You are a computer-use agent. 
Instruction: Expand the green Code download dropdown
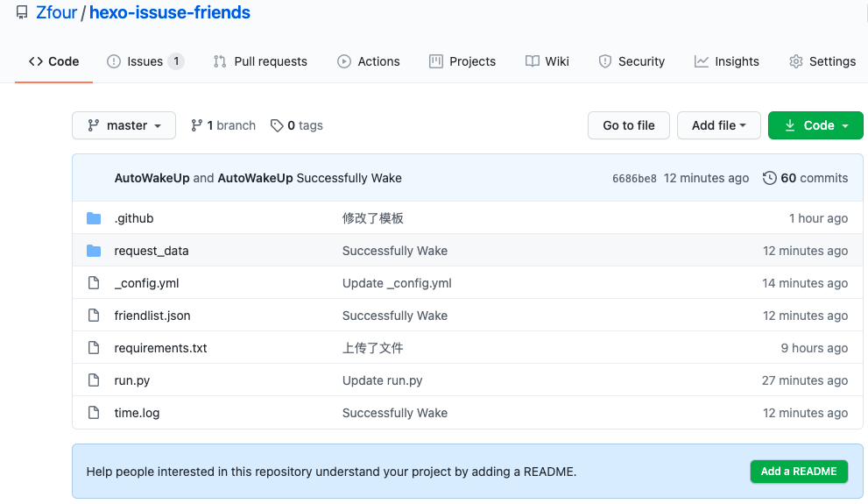(815, 125)
